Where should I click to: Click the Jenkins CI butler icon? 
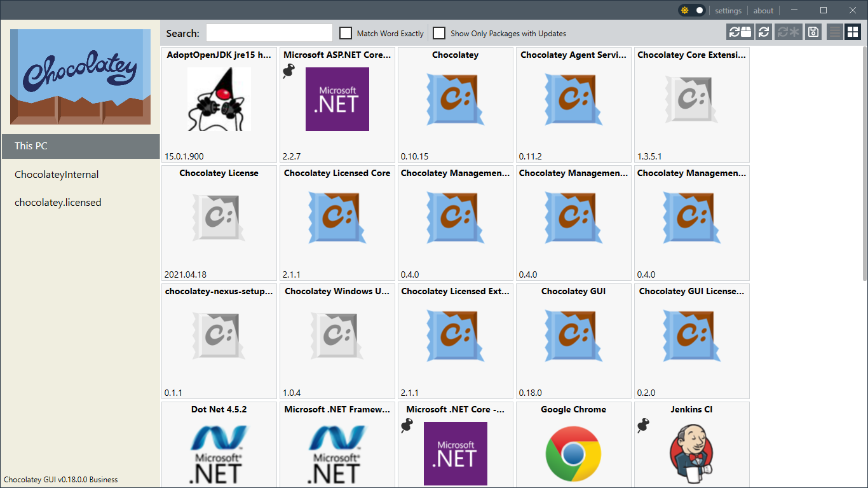pyautogui.click(x=692, y=454)
